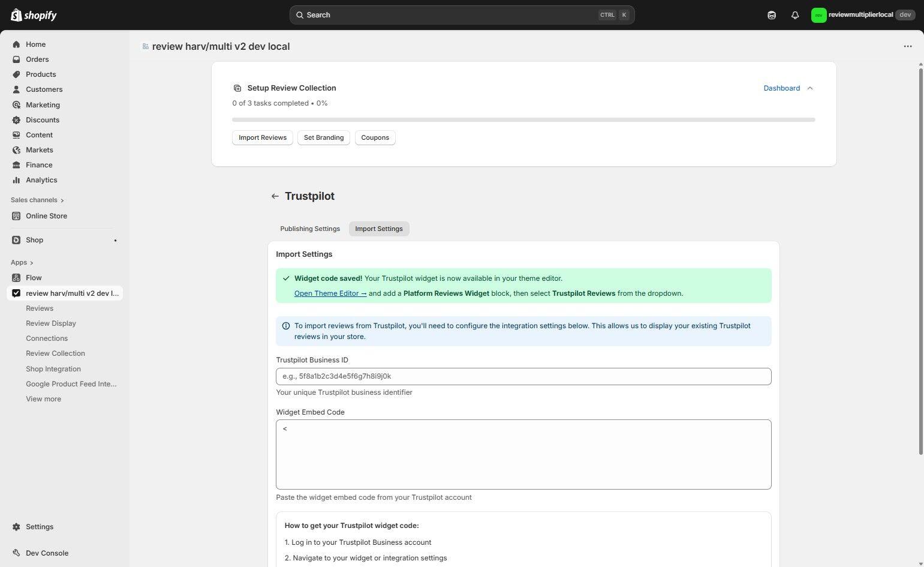Open the notifications bell
The image size is (924, 567).
coord(795,15)
